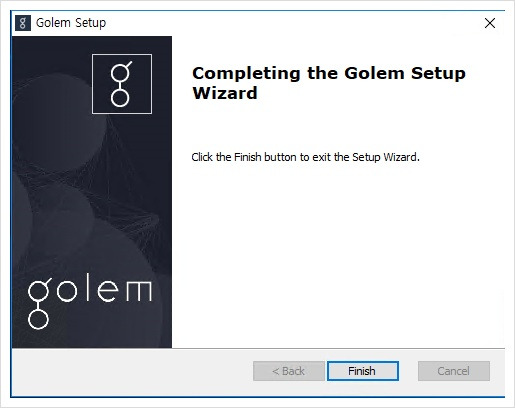Click the boxed Golem logo in the banner
Image resolution: width=515 pixels, height=408 pixels.
tap(122, 84)
